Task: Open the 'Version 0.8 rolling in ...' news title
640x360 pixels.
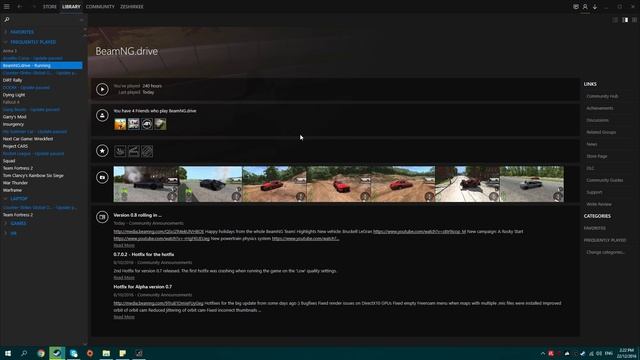Action: pos(138,215)
